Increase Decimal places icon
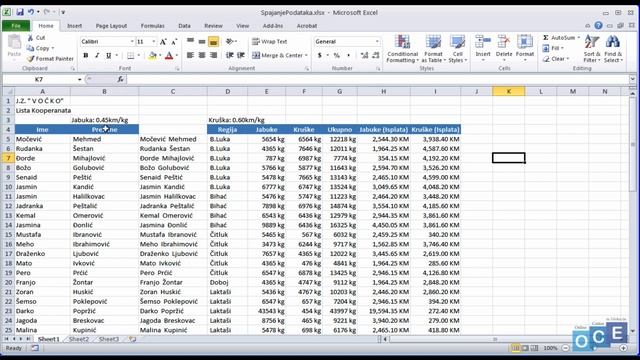640x360 pixels. [364, 55]
